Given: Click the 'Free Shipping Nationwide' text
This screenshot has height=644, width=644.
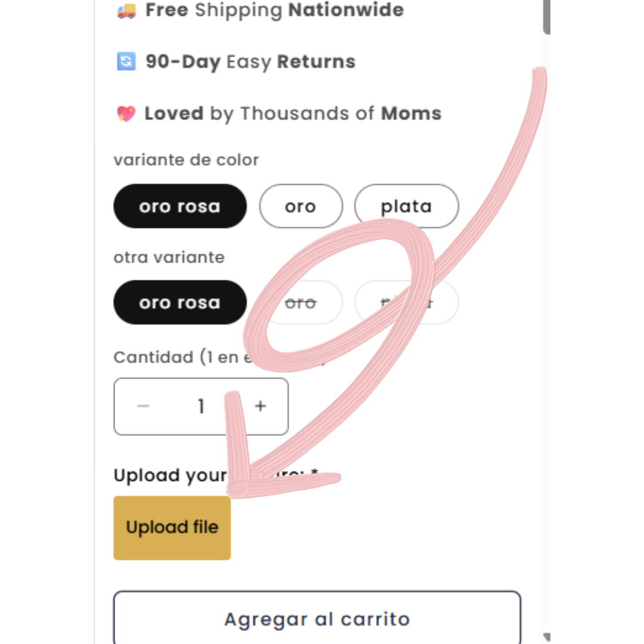Looking at the screenshot, I should click(274, 10).
